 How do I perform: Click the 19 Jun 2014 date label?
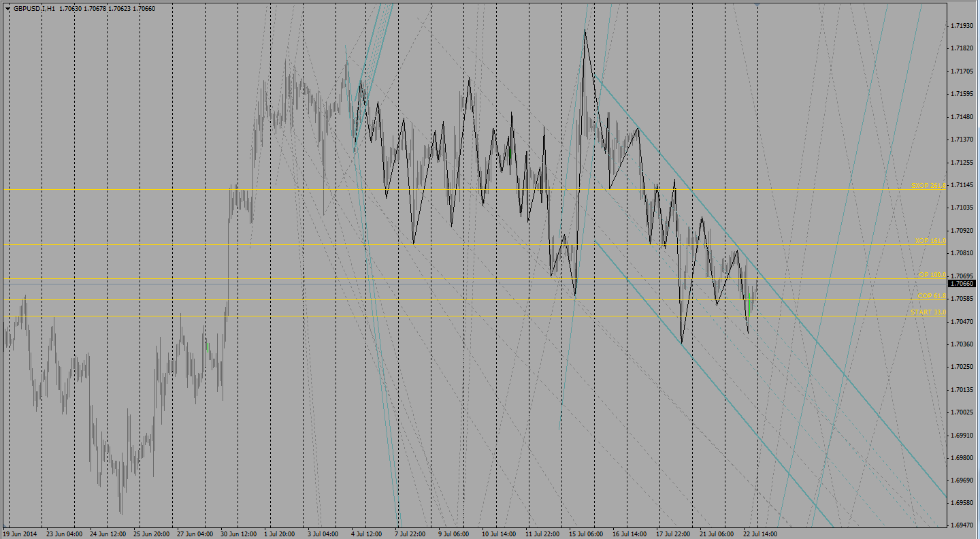22,534
